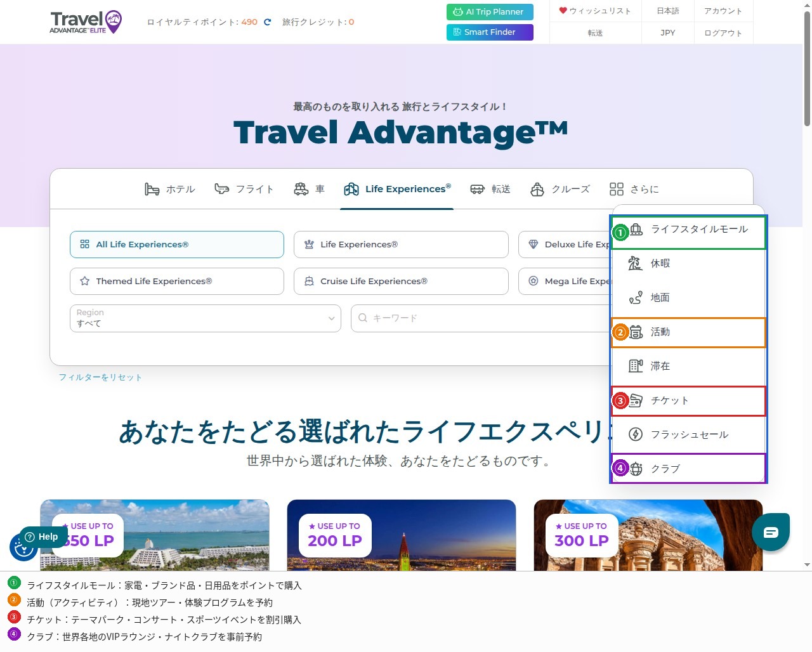This screenshot has height=652, width=812.
Task: Click the Help button
Action: (x=43, y=537)
